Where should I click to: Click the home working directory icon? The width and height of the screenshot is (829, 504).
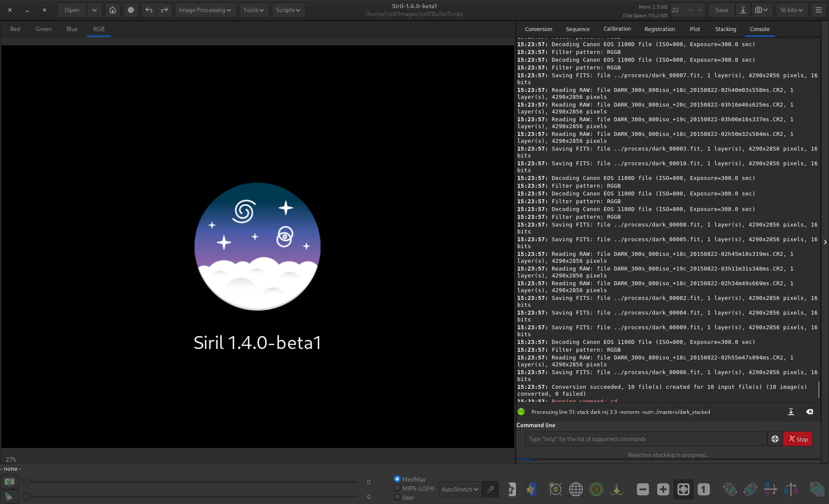pyautogui.click(x=113, y=10)
